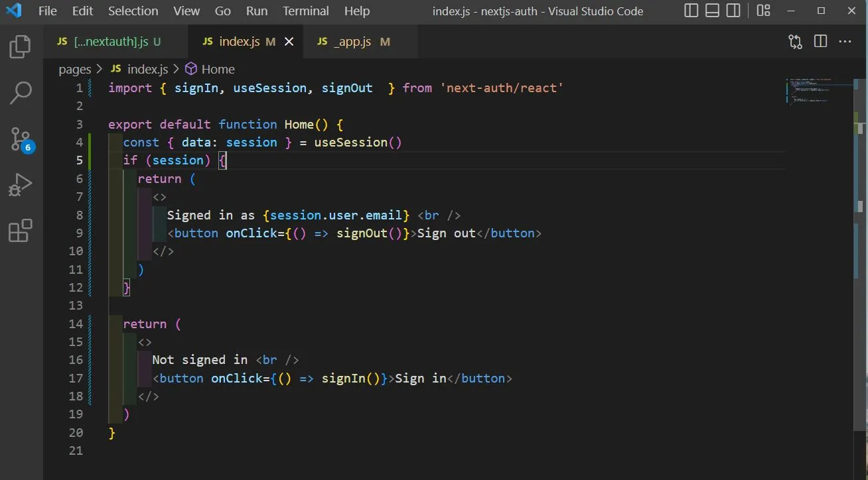Click 'export default function' on line 3
The width and height of the screenshot is (868, 480).
[192, 125]
